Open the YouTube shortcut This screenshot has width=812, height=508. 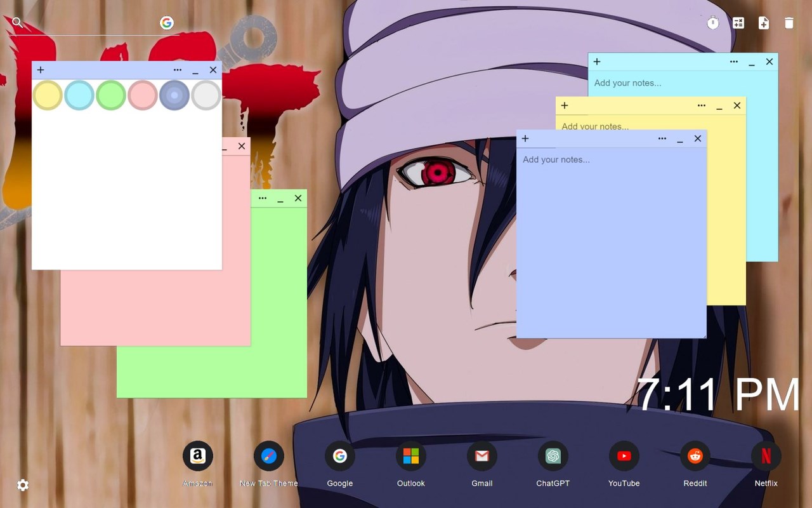coord(624,456)
